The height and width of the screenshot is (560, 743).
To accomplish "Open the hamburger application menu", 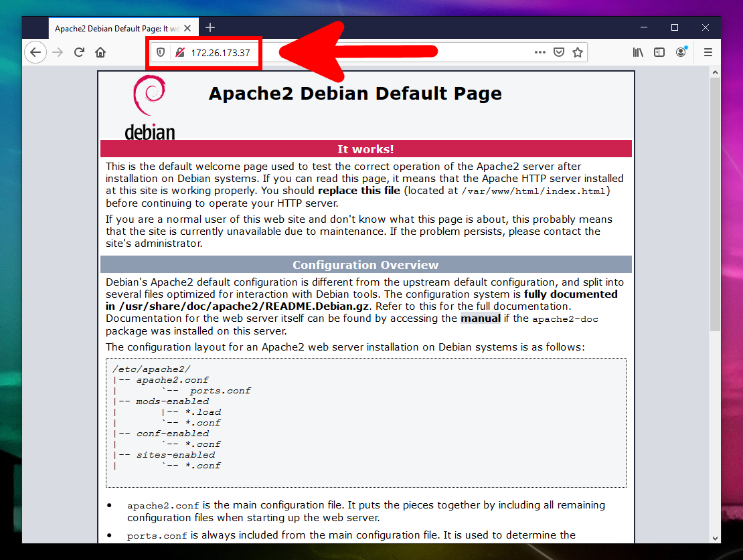I will [x=708, y=52].
